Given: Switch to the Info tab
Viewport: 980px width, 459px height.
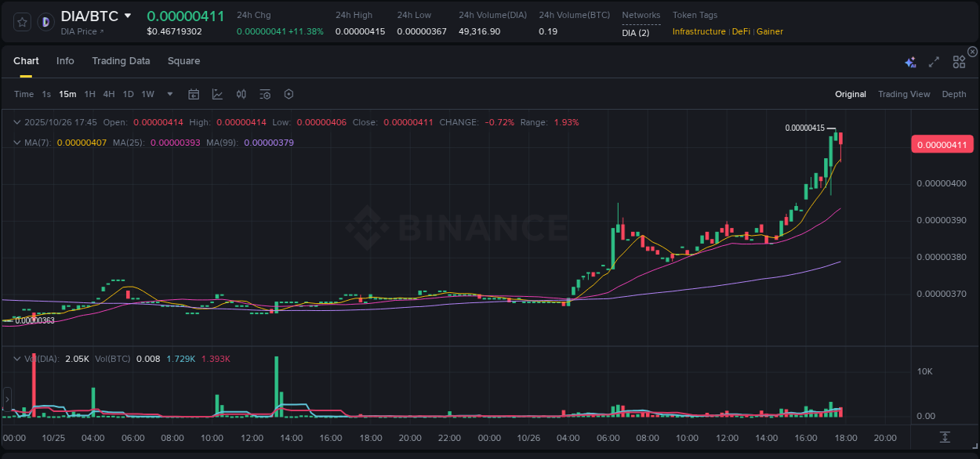Looking at the screenshot, I should pos(65,61).
